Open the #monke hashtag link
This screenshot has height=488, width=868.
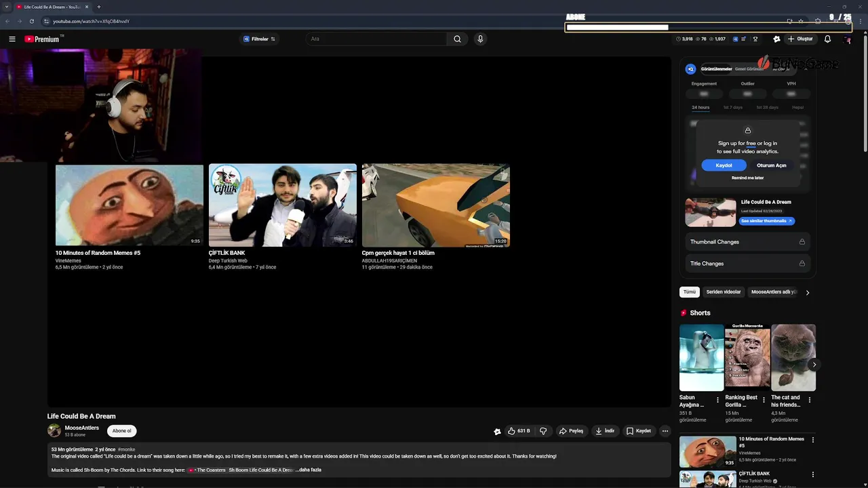click(x=127, y=449)
